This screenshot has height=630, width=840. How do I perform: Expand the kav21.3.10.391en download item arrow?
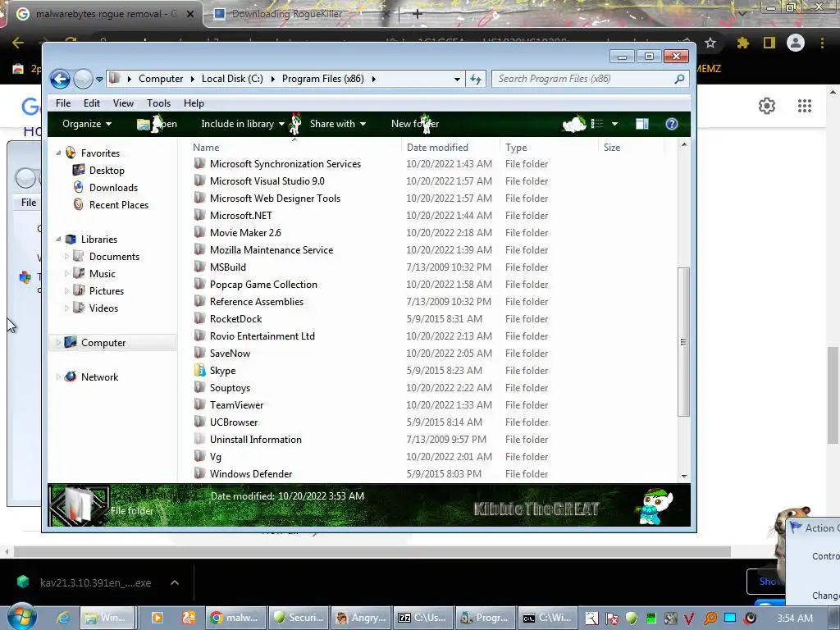click(175, 582)
